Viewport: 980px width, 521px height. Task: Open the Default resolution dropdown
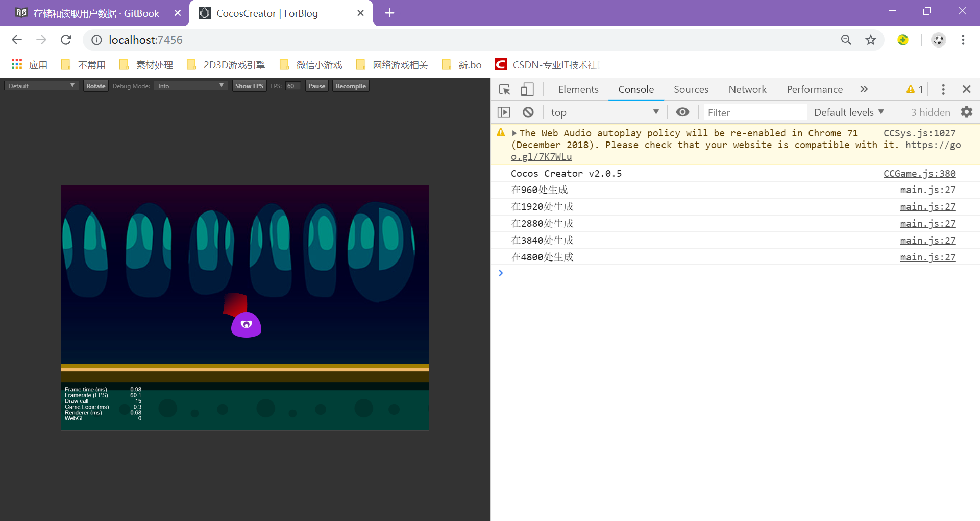coord(41,86)
